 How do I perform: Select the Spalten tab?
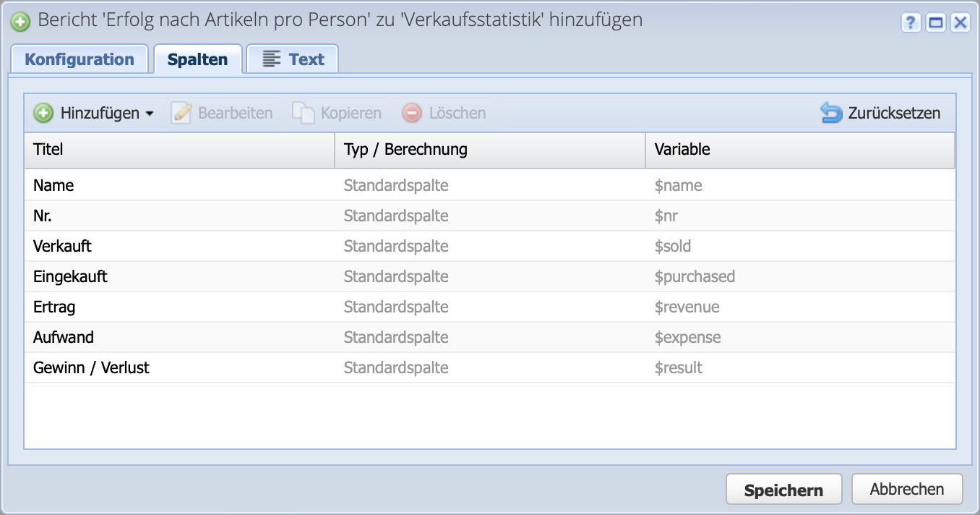pos(198,59)
